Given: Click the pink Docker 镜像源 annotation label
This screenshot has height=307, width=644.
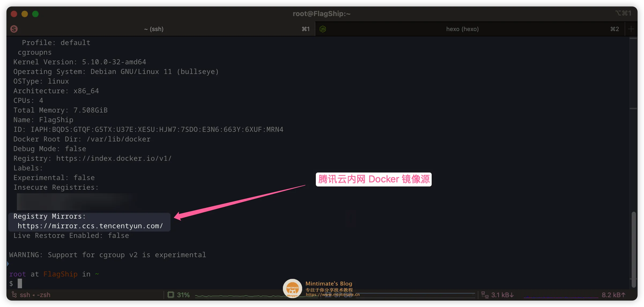Looking at the screenshot, I should click(x=373, y=179).
